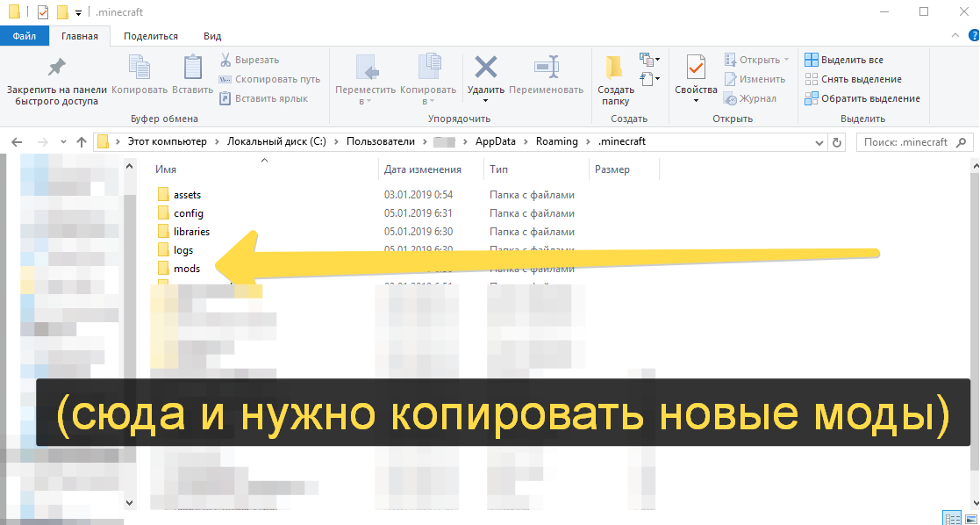This screenshot has height=525, width=980.
Task: Open Properties with the checkmark icon
Action: tap(696, 68)
